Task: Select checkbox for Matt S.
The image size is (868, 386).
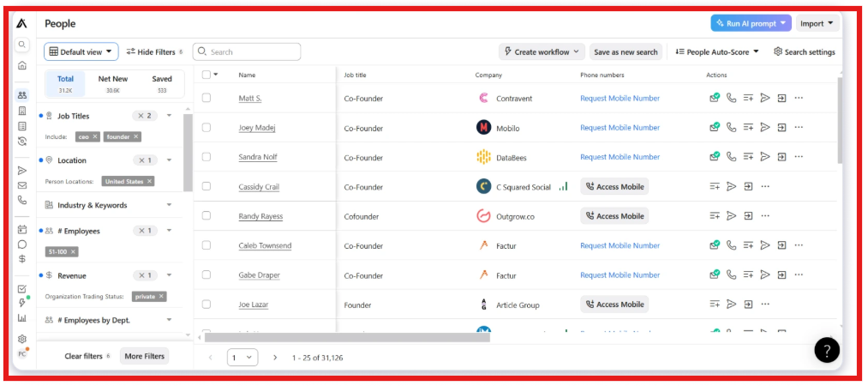Action: (207, 98)
